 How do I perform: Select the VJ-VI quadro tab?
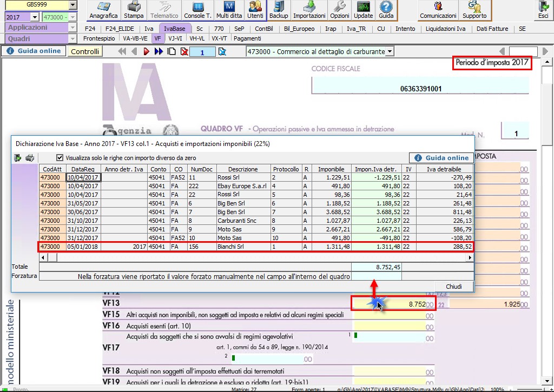tap(175, 39)
